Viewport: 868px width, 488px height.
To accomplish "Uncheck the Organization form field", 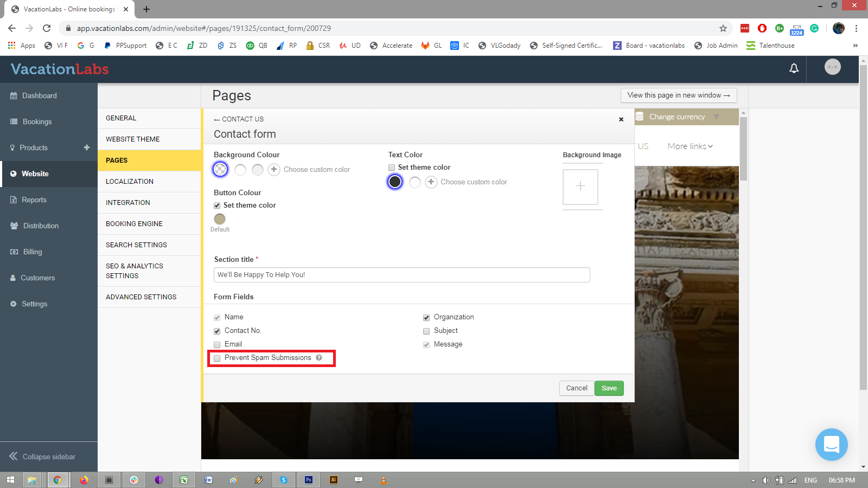I will (x=426, y=318).
